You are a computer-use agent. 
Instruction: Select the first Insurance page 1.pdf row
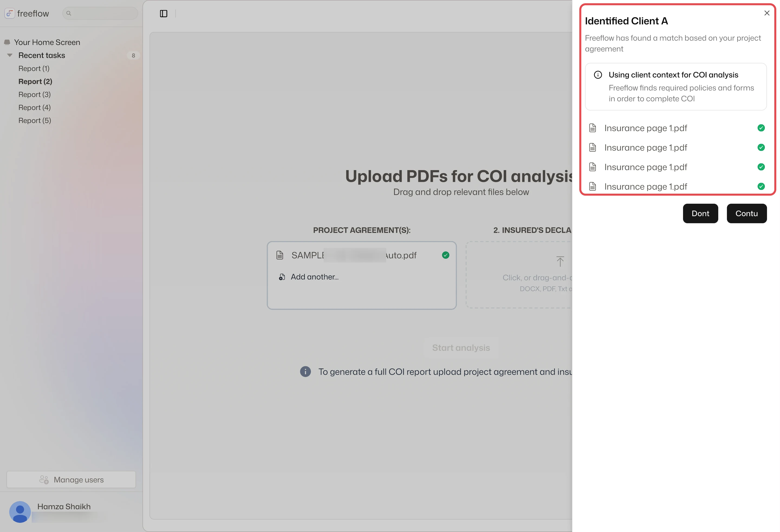[x=677, y=128]
